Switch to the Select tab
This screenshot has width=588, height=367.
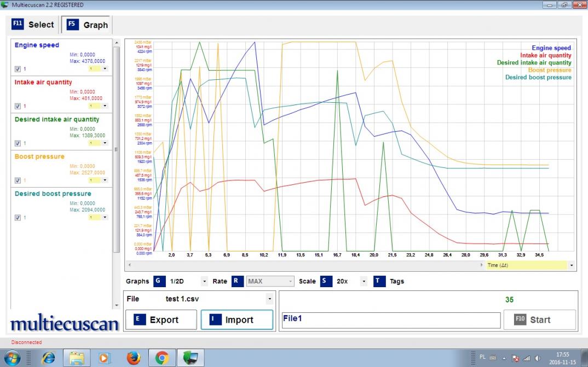click(x=33, y=25)
